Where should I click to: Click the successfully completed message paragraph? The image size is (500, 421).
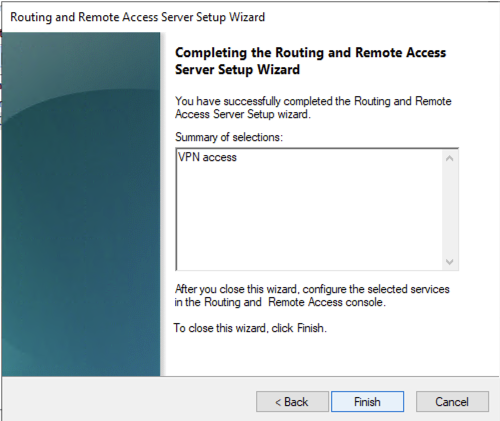tap(313, 107)
